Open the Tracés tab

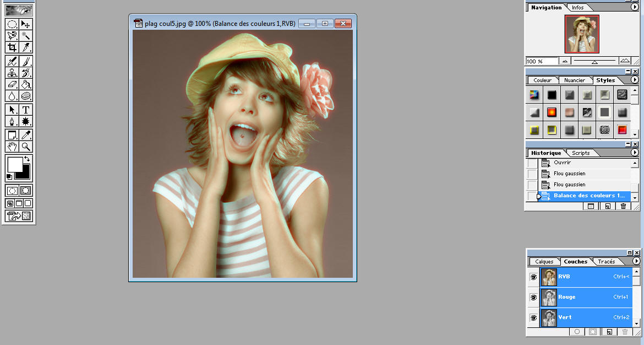click(607, 262)
